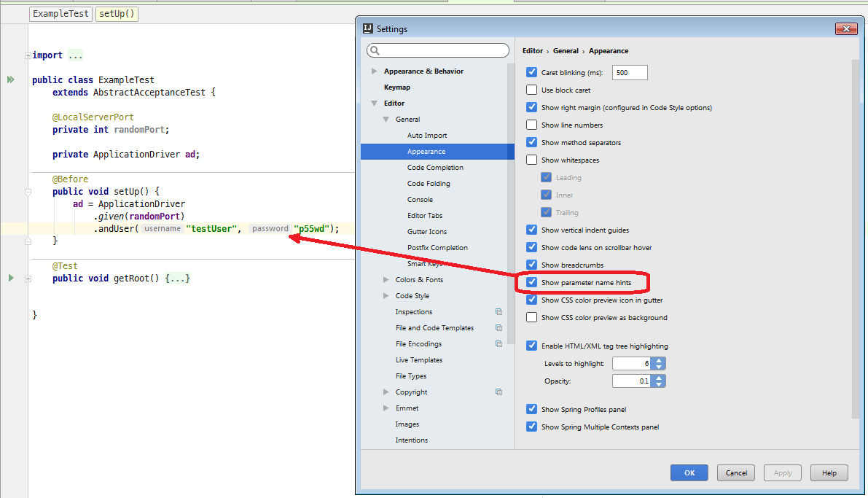The height and width of the screenshot is (498, 868).
Task: Click the icon next to File Encodings
Action: [498, 343]
